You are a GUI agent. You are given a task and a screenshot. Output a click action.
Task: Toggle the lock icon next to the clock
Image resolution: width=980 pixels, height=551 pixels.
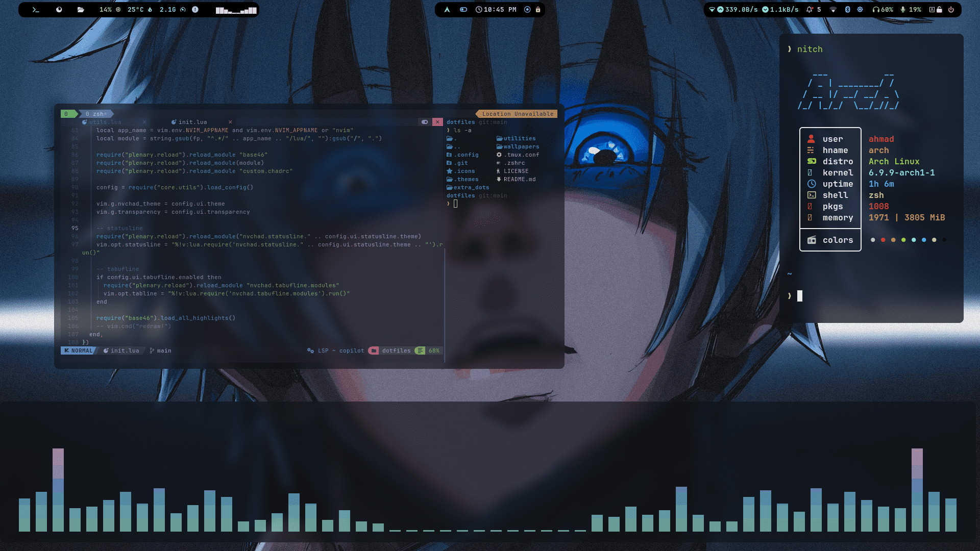pos(538,10)
